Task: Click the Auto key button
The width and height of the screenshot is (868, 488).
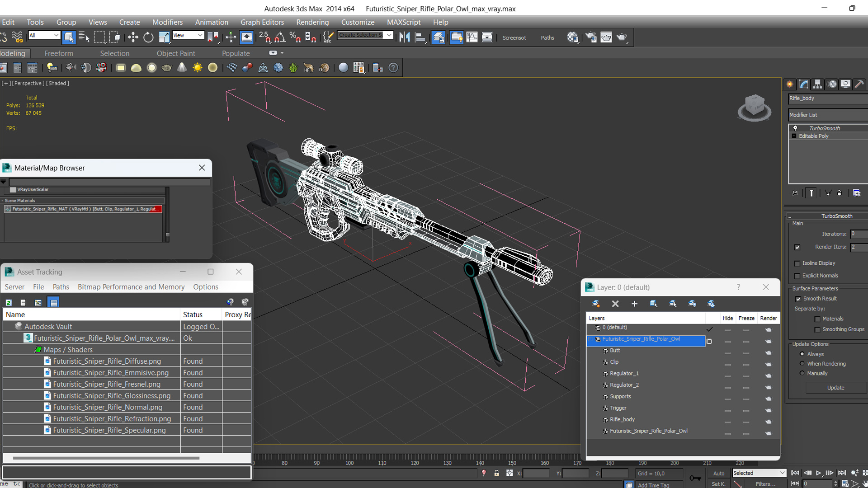Action: coord(719,474)
